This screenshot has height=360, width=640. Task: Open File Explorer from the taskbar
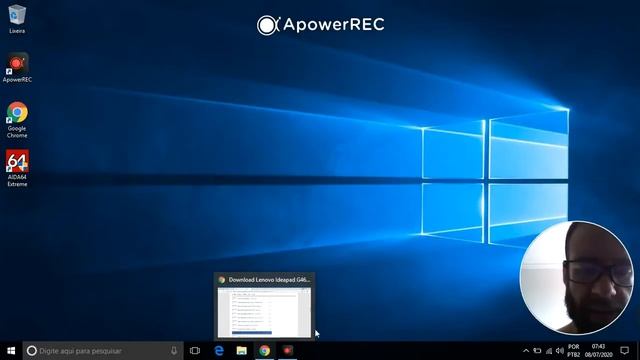pyautogui.click(x=242, y=351)
